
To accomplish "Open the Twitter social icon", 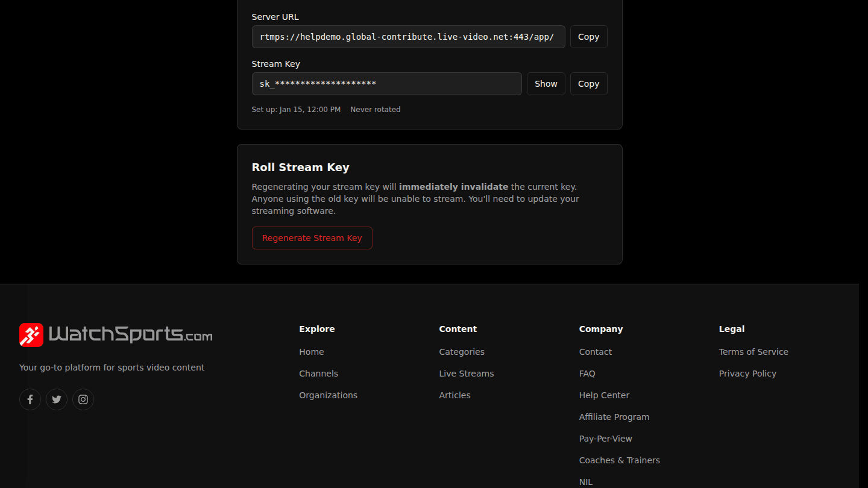I will pos(57,399).
